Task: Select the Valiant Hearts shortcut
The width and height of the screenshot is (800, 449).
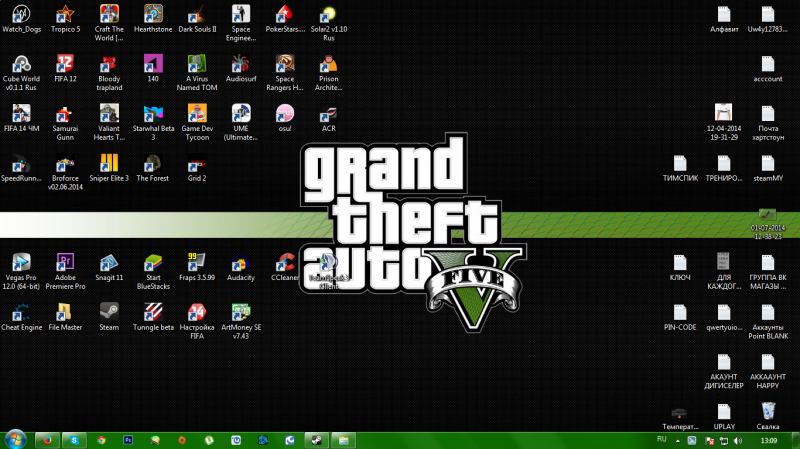Action: [109, 122]
